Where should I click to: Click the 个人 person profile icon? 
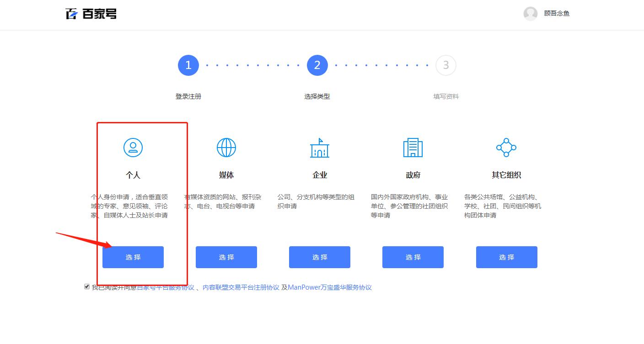pyautogui.click(x=133, y=148)
